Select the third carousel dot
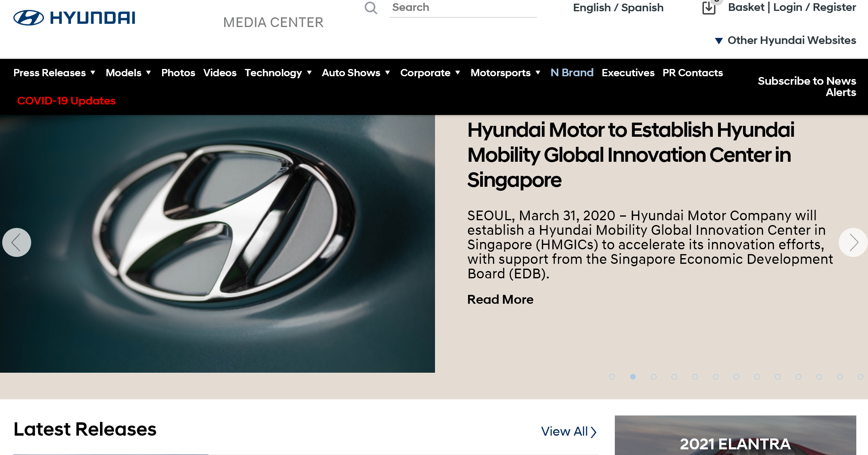 tap(654, 377)
